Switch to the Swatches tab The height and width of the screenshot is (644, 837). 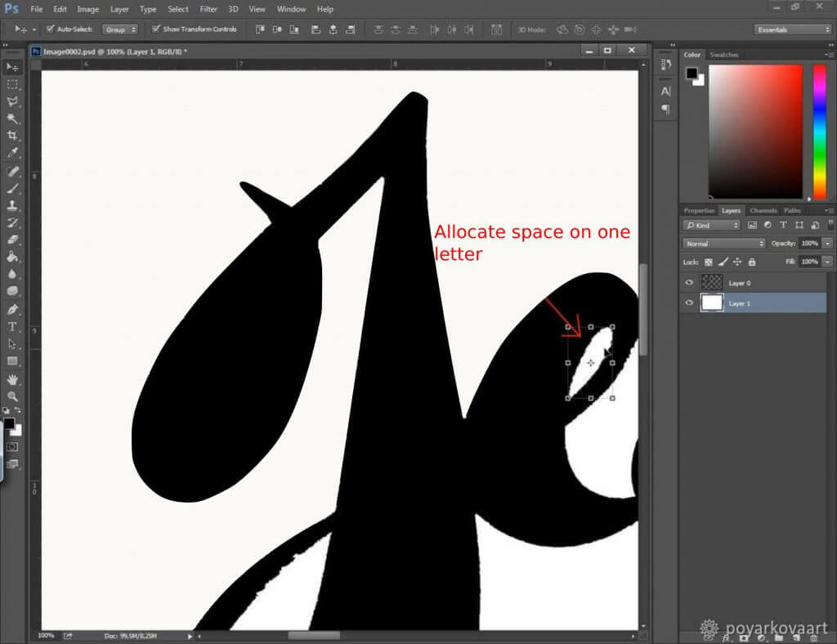click(724, 55)
